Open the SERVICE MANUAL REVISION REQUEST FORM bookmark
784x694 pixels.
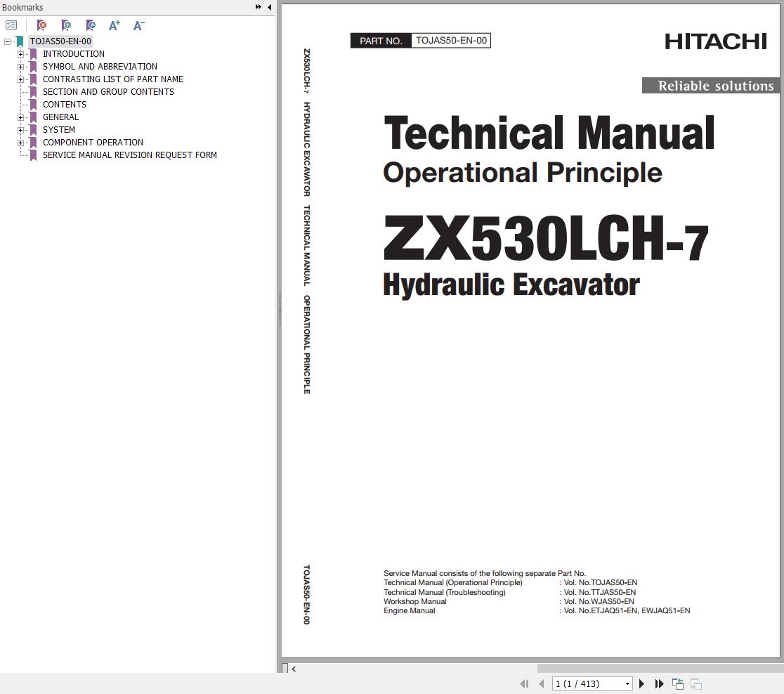tap(130, 155)
